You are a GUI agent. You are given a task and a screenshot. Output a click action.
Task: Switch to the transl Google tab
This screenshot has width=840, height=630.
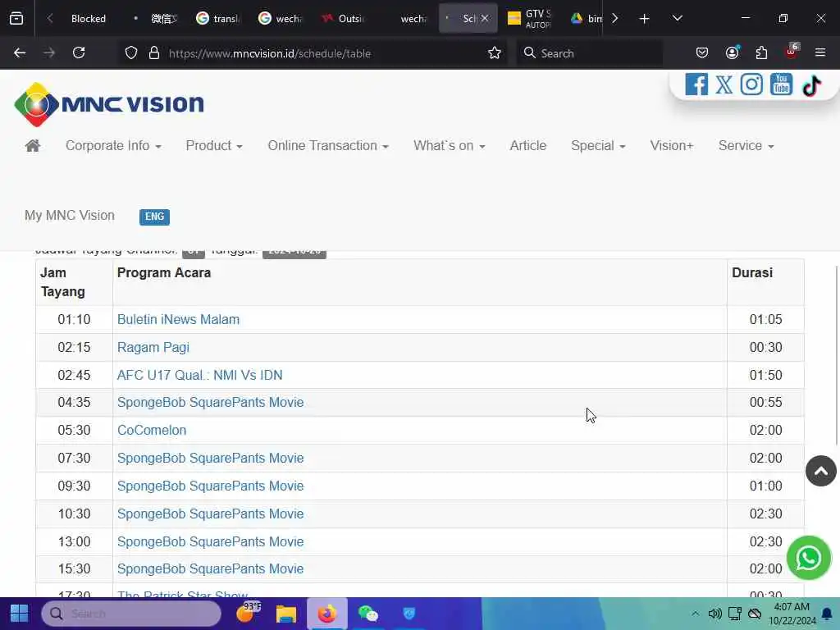(x=218, y=19)
